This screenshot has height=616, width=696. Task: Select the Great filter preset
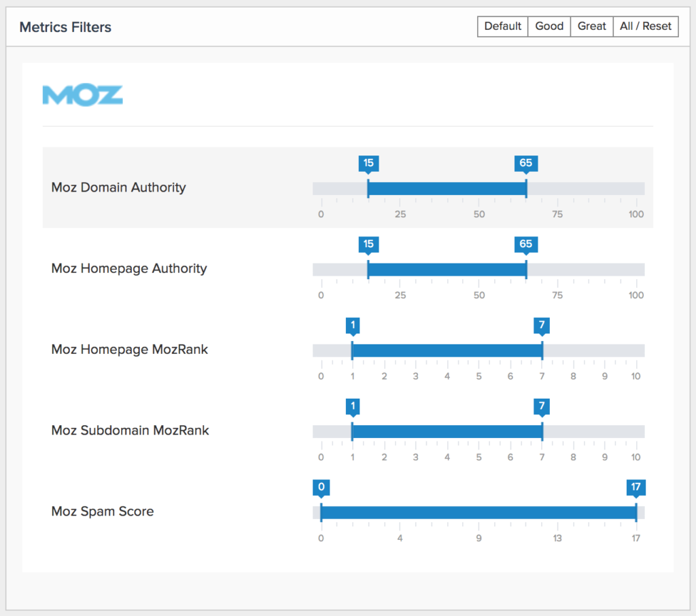(591, 26)
